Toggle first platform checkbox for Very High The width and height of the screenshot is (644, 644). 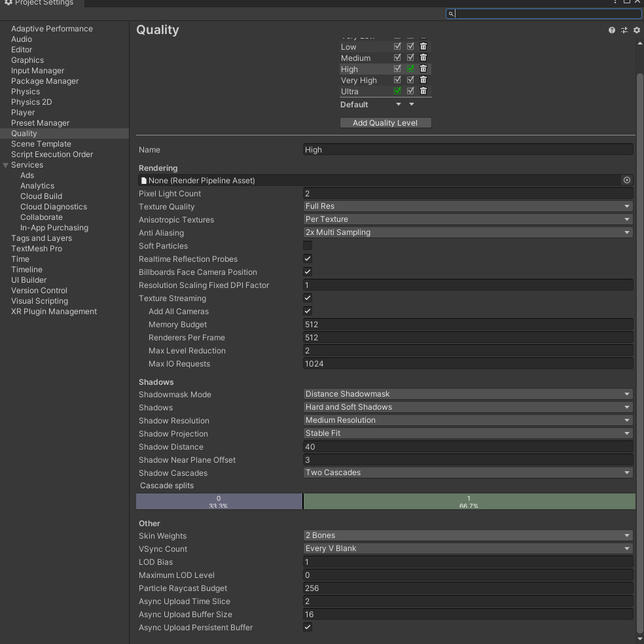pyautogui.click(x=397, y=80)
